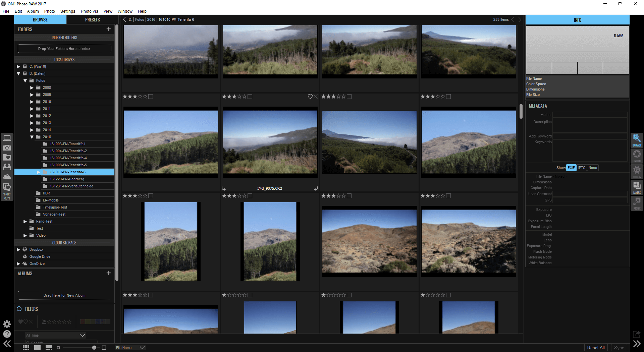Switch to filmstrip view
This screenshot has height=352, width=644.
click(x=49, y=348)
